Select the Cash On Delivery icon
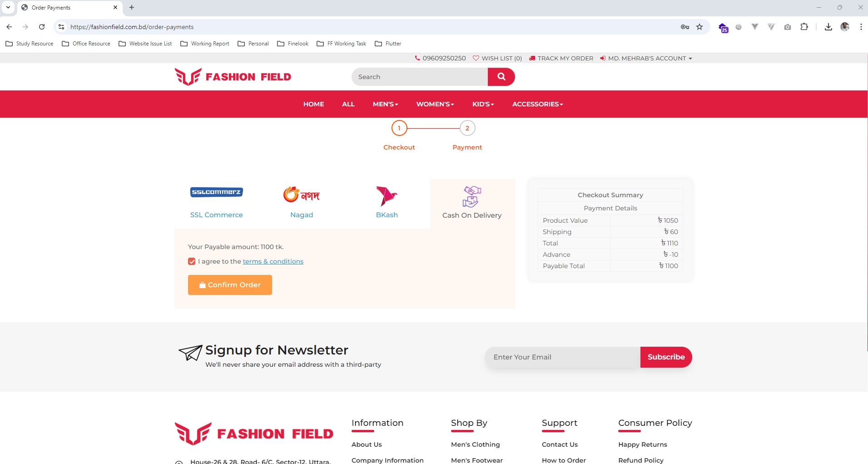This screenshot has width=868, height=464. pos(472,196)
